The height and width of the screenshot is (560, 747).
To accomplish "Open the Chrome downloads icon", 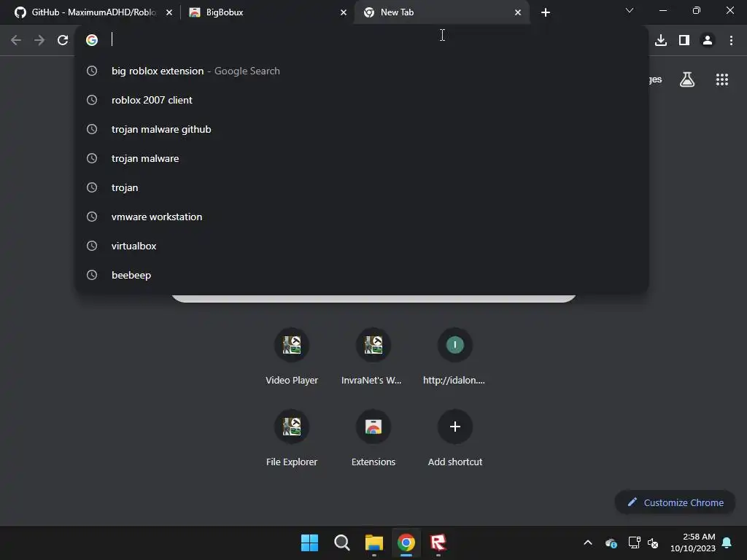I will [x=661, y=40].
